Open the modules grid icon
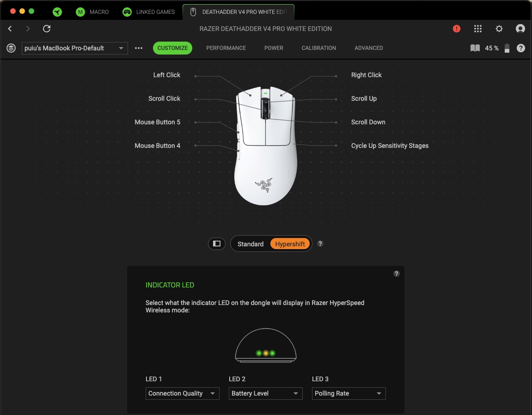Image resolution: width=532 pixels, height=415 pixels. point(478,29)
